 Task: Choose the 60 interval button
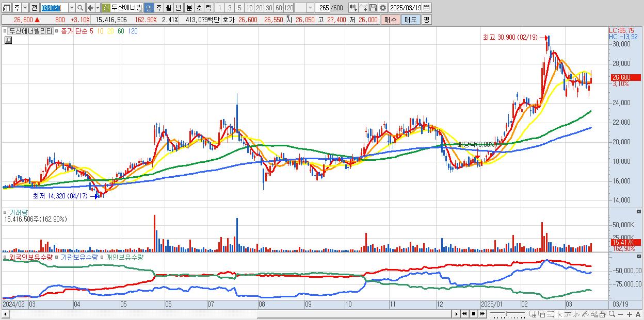279,8
